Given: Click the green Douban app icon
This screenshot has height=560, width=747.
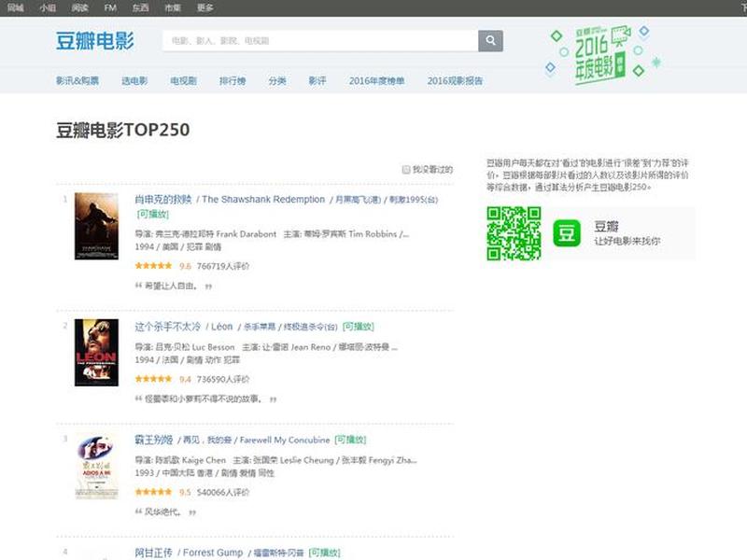Looking at the screenshot, I should click(x=567, y=233).
